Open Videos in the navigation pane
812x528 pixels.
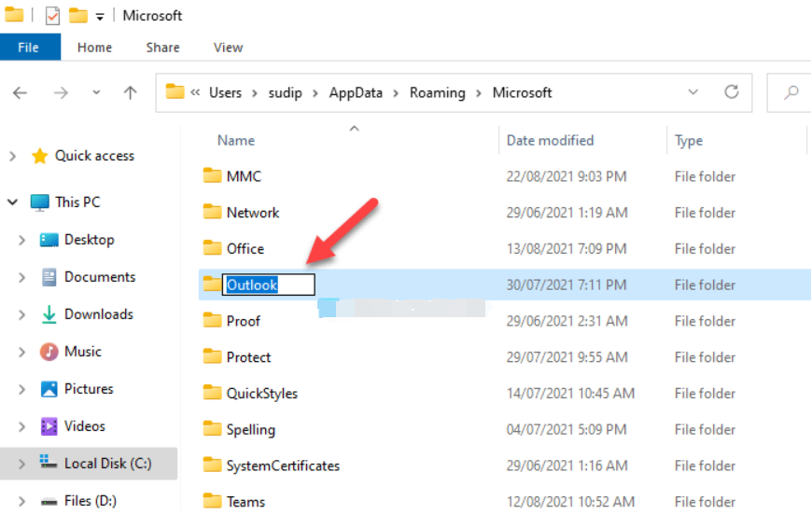tap(84, 426)
